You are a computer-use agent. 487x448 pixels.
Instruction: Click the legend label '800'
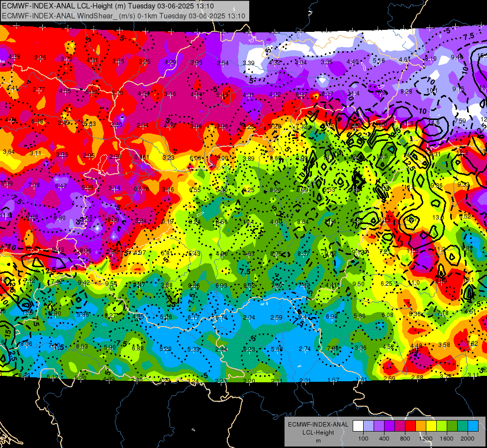[405, 439]
